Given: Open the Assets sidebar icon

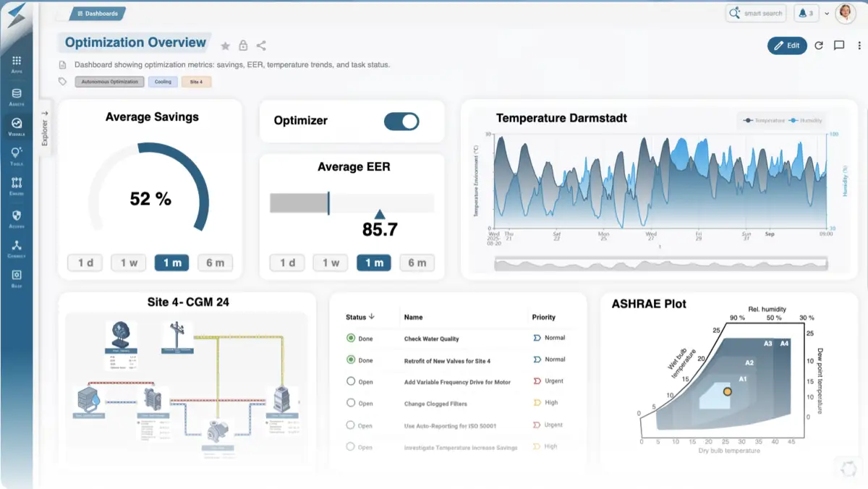Looking at the screenshot, I should click(x=17, y=97).
